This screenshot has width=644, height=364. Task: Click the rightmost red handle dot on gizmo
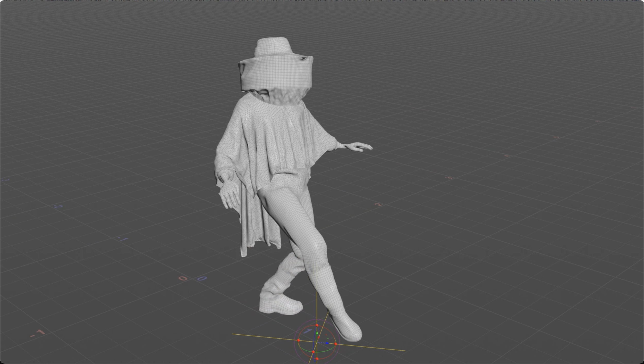coord(336,344)
